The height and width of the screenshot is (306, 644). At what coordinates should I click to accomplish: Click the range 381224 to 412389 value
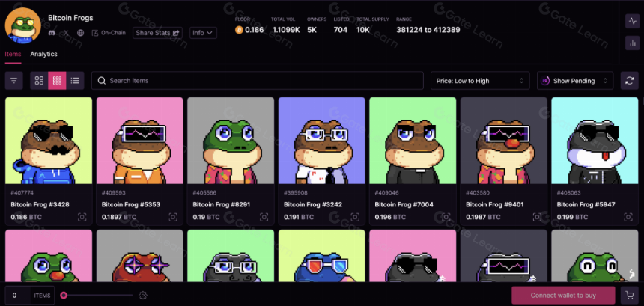(x=428, y=30)
